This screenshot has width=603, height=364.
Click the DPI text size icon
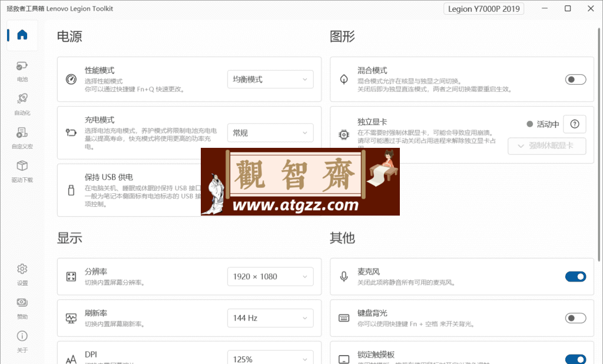[71, 360]
